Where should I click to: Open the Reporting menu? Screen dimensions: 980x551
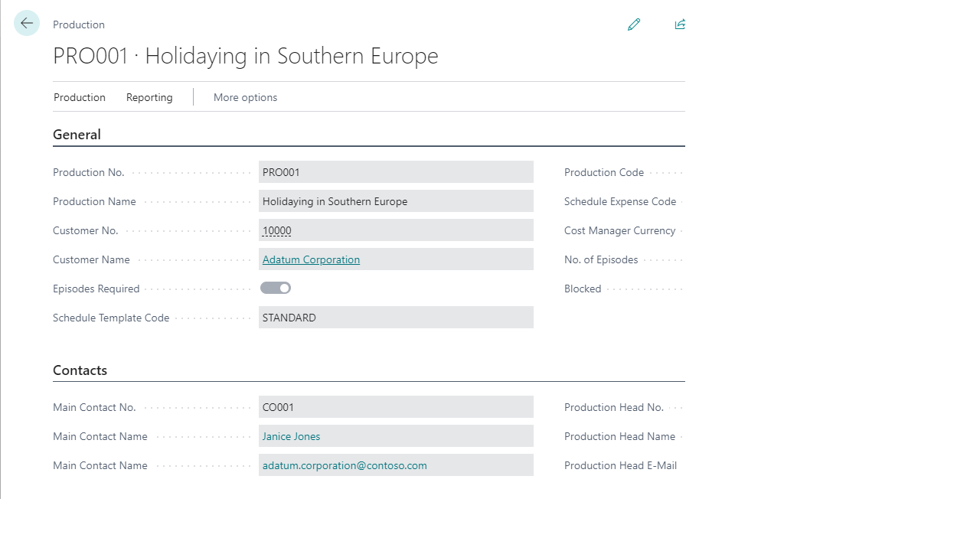click(149, 97)
